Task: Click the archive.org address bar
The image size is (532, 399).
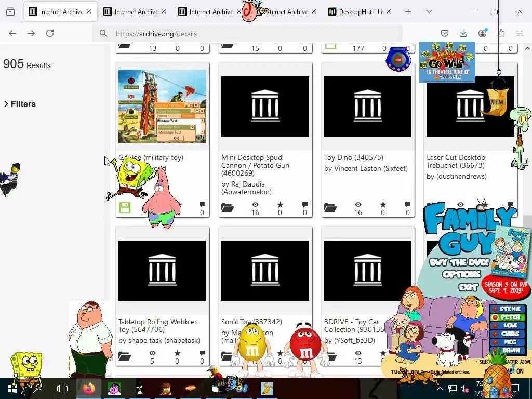Action: click(247, 34)
